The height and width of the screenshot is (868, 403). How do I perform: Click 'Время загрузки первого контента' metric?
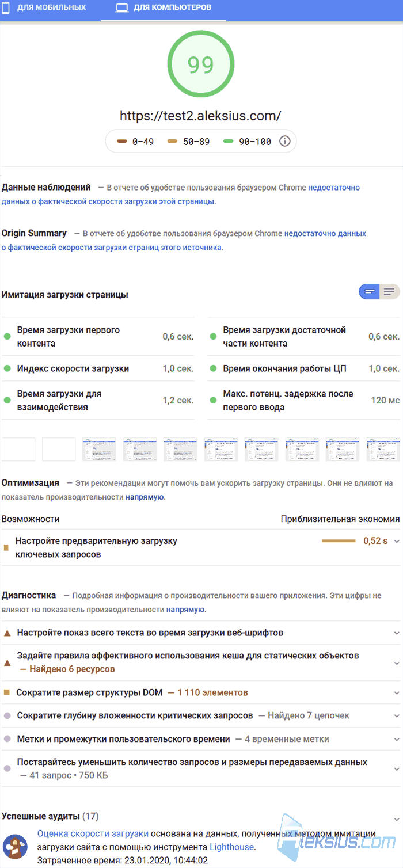pos(98,337)
